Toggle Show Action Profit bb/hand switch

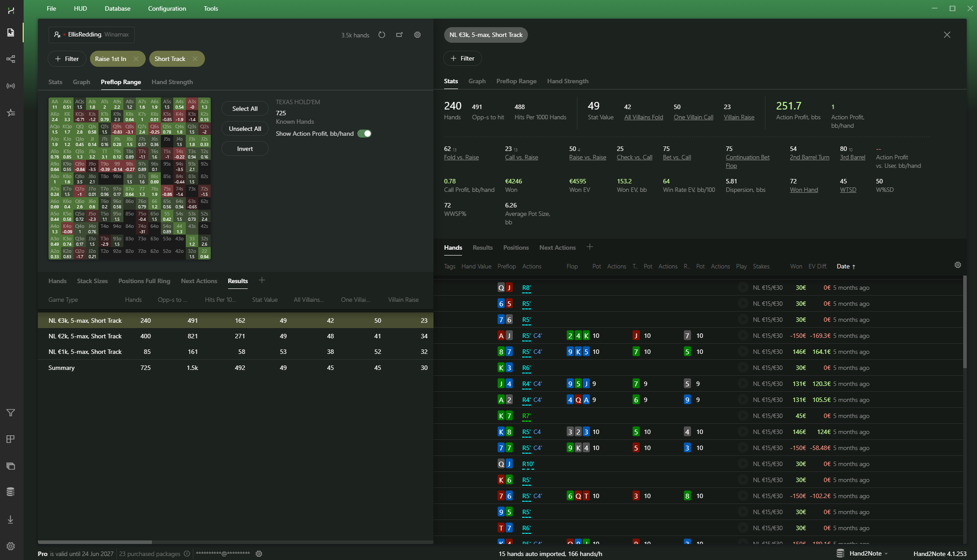click(x=364, y=134)
